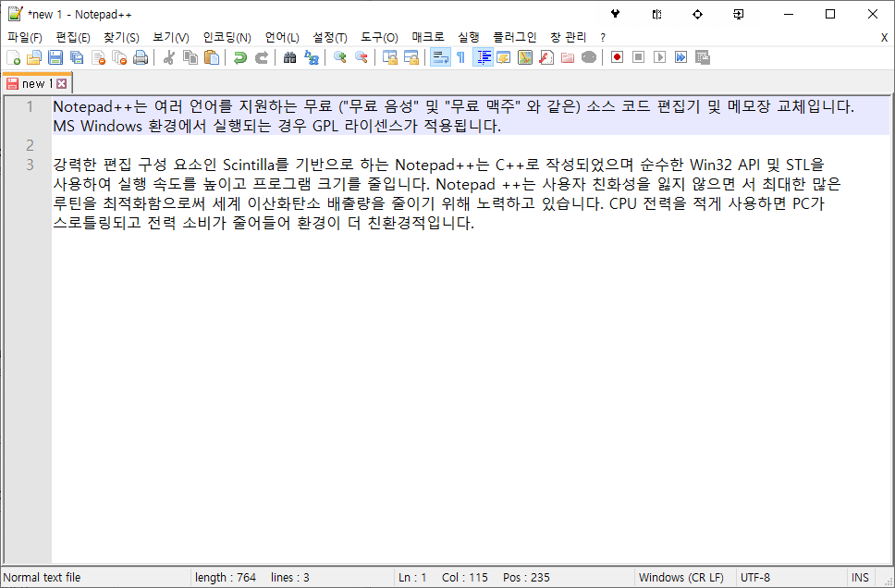Toggle synchronize horizontal scrolling icon
Image resolution: width=895 pixels, height=588 pixels.
[x=411, y=57]
